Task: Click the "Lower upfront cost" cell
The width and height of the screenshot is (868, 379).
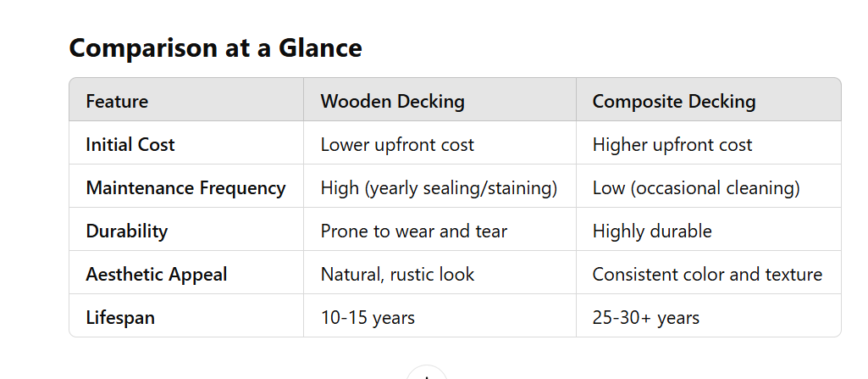Action: (x=397, y=145)
